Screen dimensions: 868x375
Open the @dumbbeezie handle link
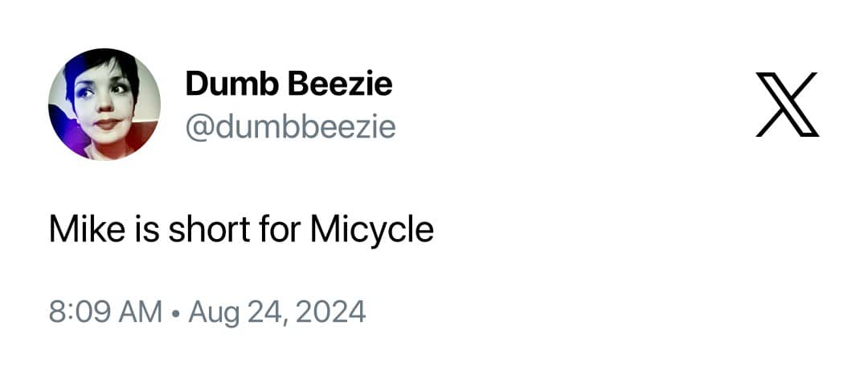pyautogui.click(x=290, y=126)
